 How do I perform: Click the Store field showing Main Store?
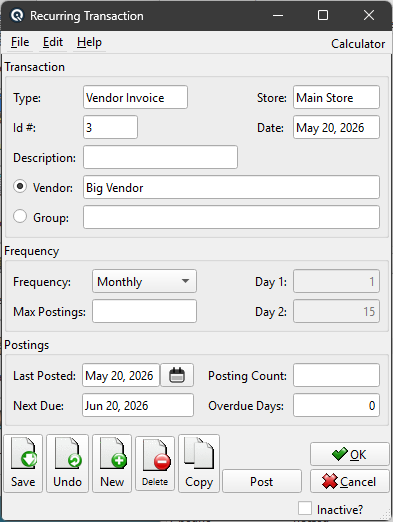click(336, 97)
